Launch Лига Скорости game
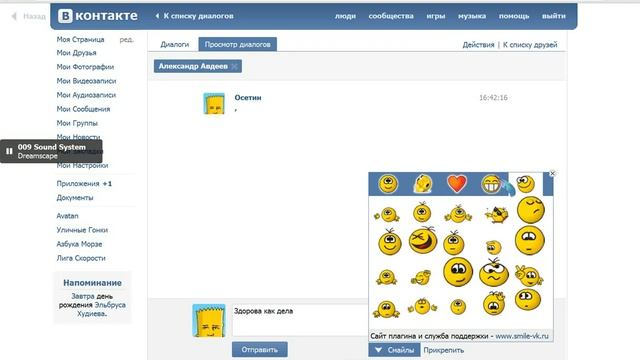The height and width of the screenshot is (360, 640). click(81, 258)
